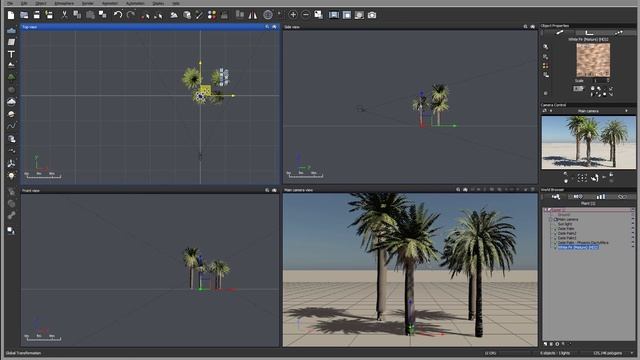Click the Paste clipboard icon
Screen dimensions: 640x360
(90, 15)
